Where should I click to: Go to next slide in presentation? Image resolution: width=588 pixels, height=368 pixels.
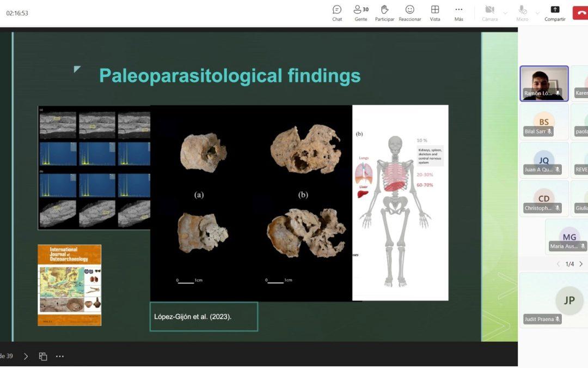point(26,356)
